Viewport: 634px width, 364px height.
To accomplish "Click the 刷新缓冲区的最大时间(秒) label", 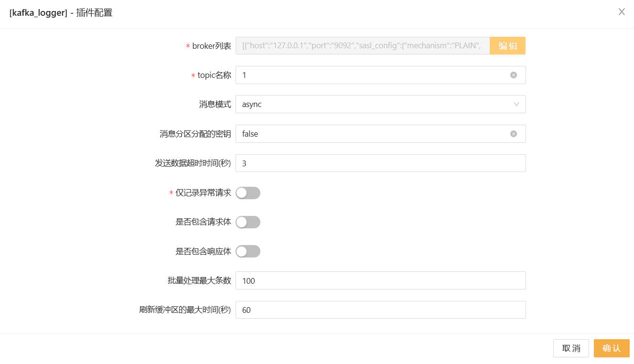I will [x=185, y=310].
